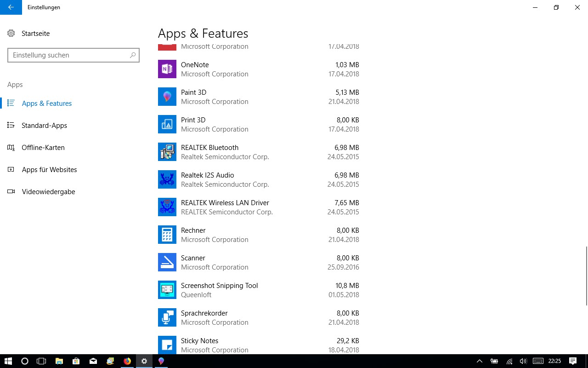This screenshot has width=588, height=368.
Task: Open Mail app from taskbar
Action: (93, 361)
